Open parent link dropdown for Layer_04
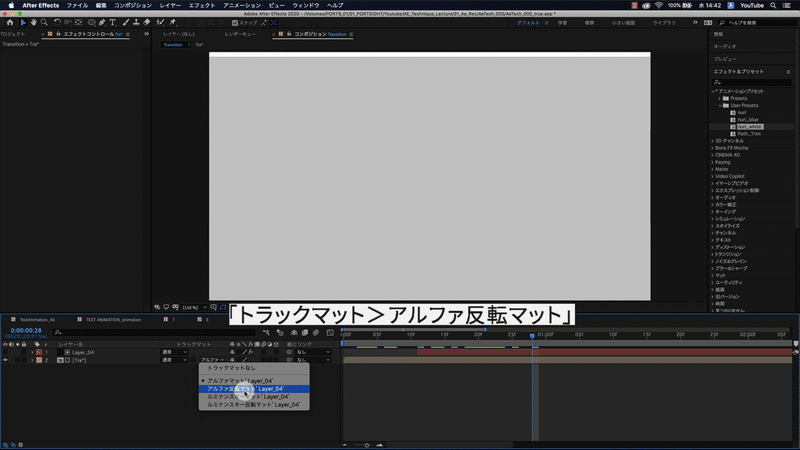 (x=313, y=352)
